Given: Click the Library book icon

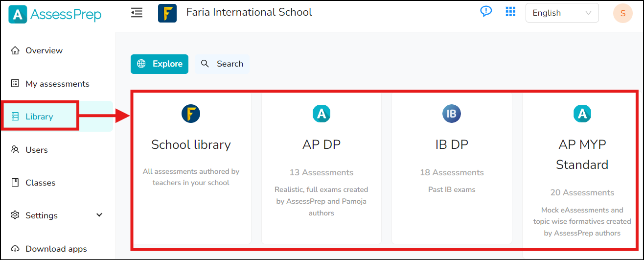Looking at the screenshot, I should tap(15, 117).
